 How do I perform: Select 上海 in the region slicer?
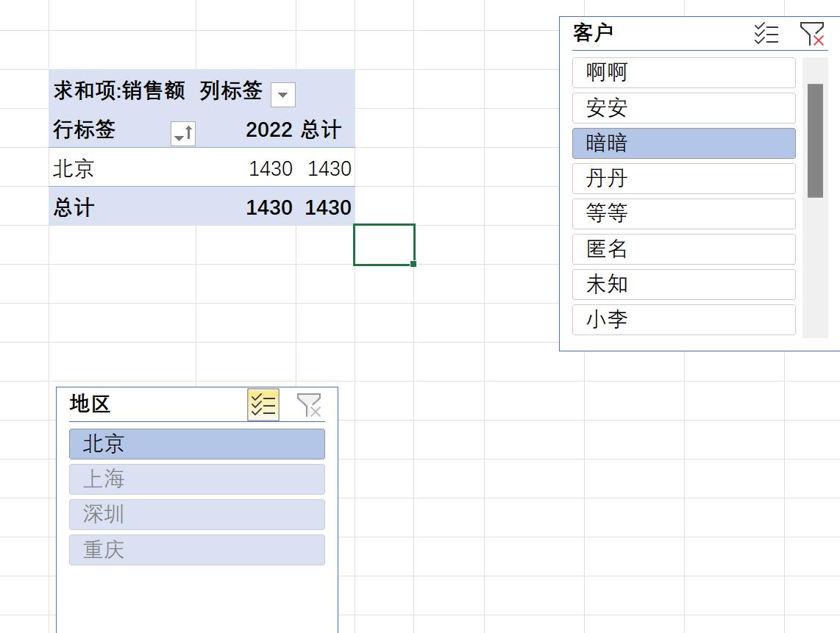point(196,479)
